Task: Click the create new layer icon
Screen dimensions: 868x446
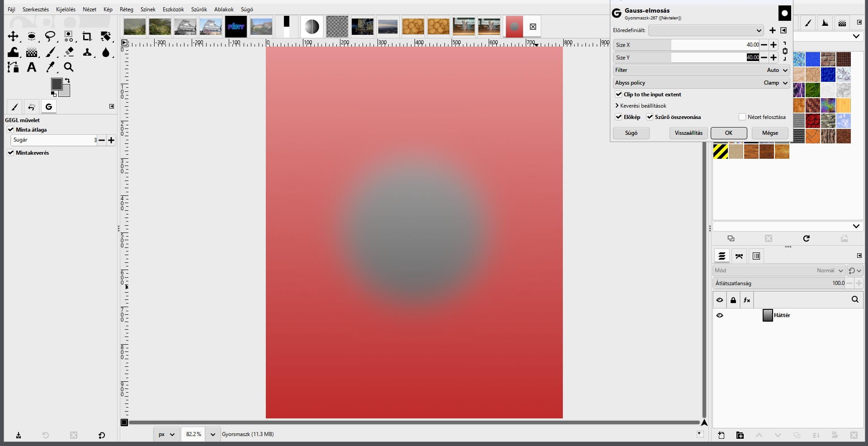Action: pos(721,435)
